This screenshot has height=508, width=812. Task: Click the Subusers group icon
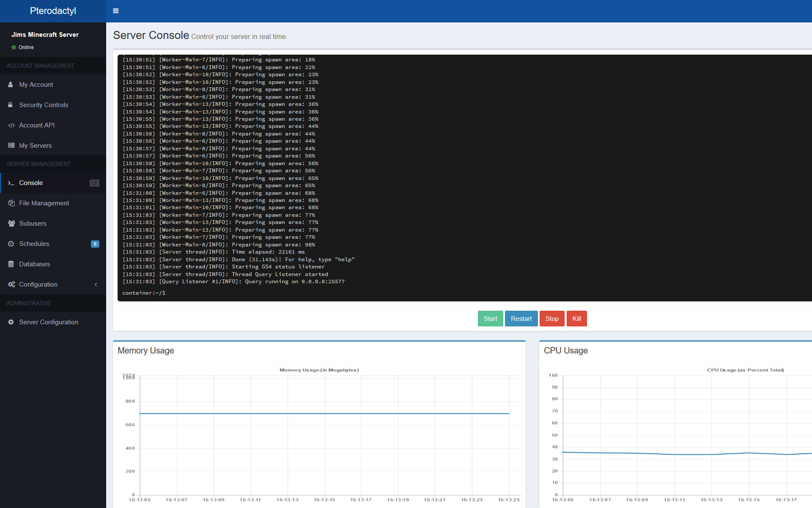click(x=11, y=224)
